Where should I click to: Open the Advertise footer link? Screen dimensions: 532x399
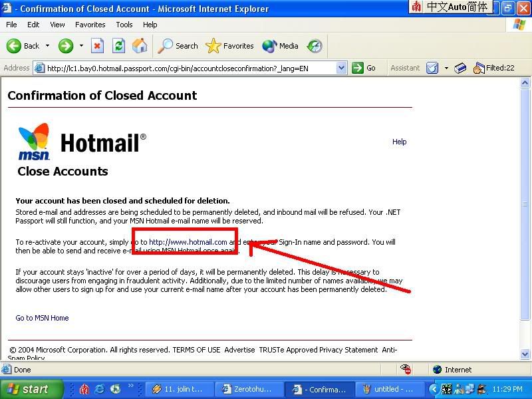[x=239, y=350]
